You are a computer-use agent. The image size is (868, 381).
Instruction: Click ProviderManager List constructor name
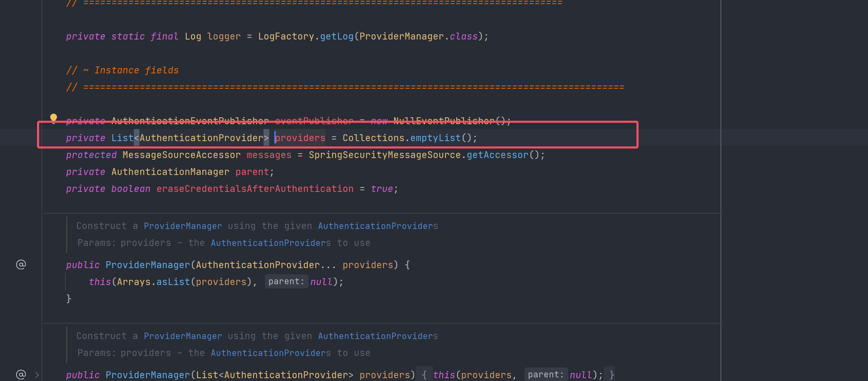point(148,375)
